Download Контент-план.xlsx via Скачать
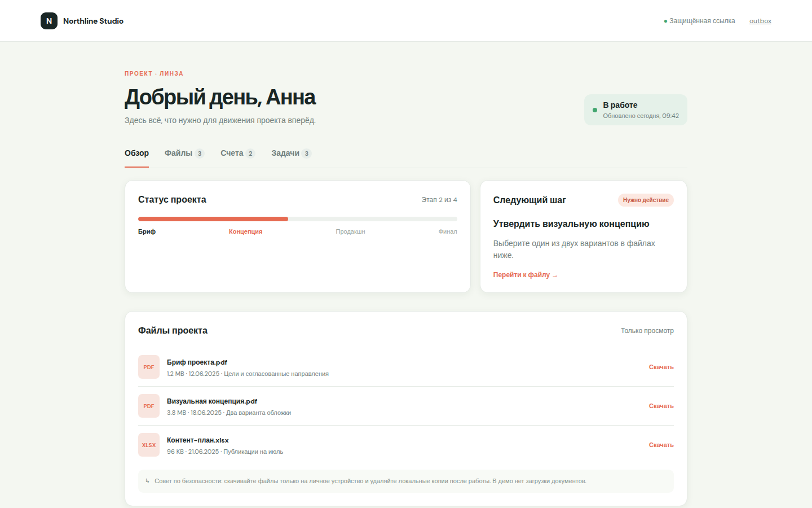 click(661, 445)
